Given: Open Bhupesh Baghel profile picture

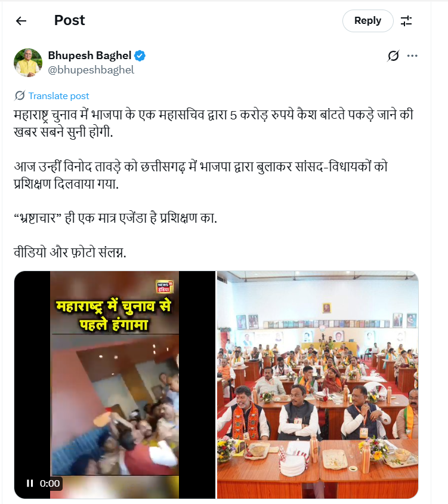Looking at the screenshot, I should (28, 63).
